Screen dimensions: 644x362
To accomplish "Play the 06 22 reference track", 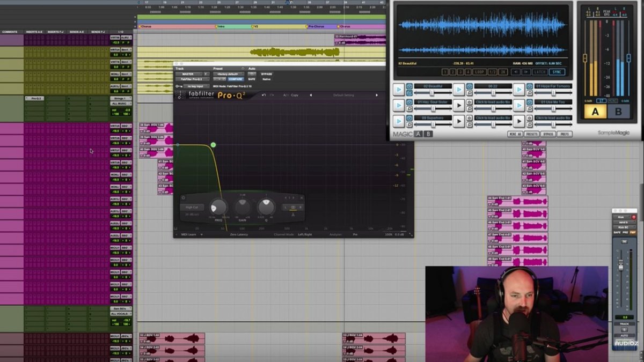I will [459, 90].
